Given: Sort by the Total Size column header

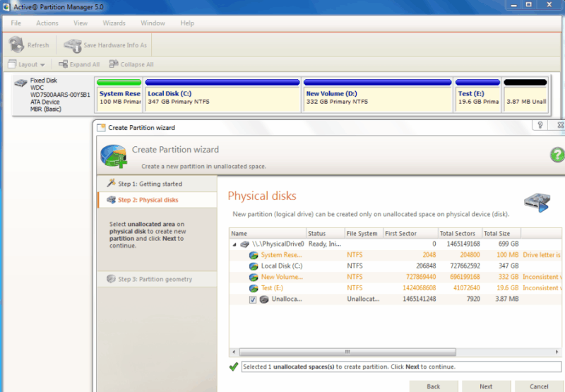Looking at the screenshot, I should point(501,234).
